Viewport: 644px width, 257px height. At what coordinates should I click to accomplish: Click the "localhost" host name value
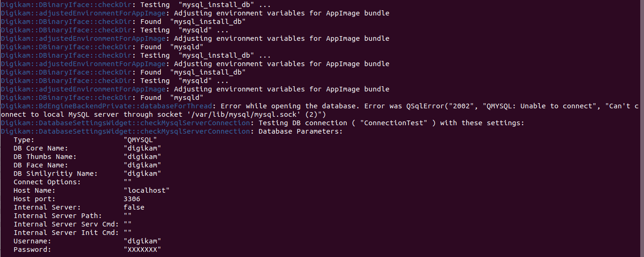[146, 190]
